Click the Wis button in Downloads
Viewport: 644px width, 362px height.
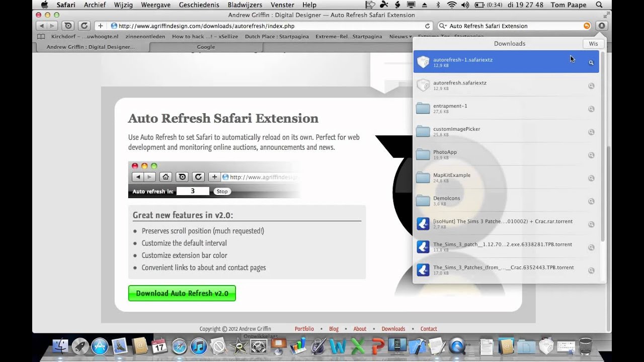(594, 44)
